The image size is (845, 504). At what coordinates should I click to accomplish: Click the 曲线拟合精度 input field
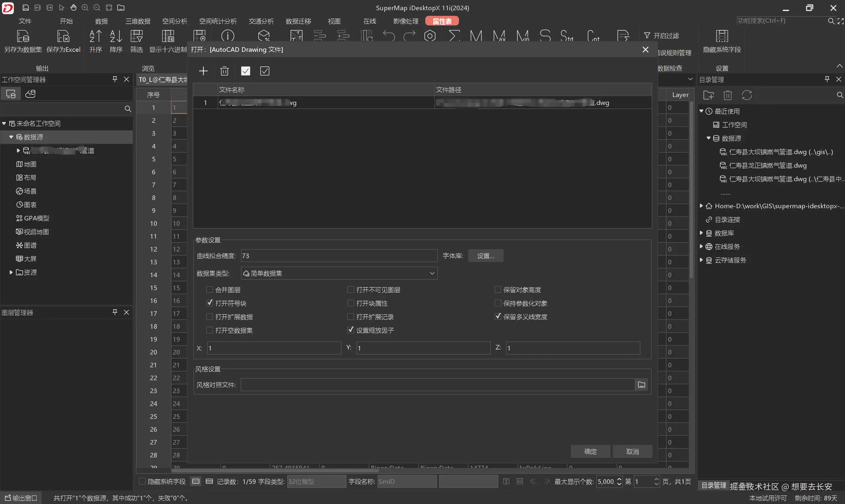pyautogui.click(x=339, y=256)
